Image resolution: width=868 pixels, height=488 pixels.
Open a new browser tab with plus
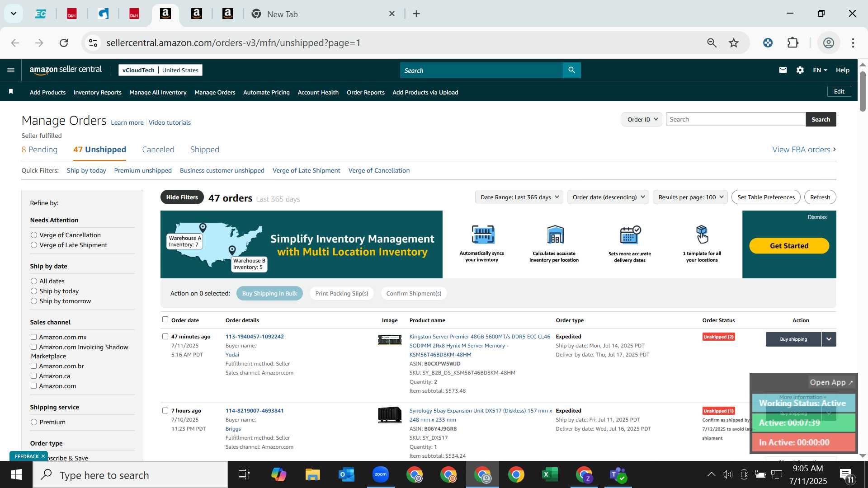tap(416, 14)
